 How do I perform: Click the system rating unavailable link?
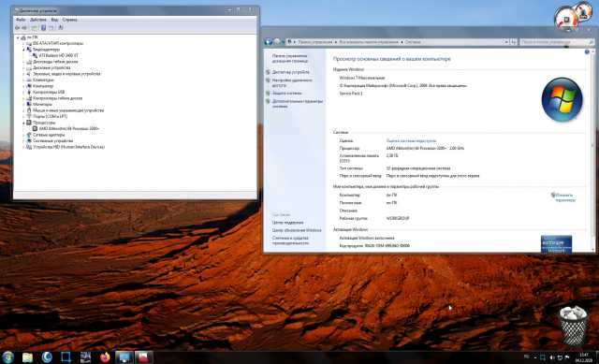click(411, 141)
